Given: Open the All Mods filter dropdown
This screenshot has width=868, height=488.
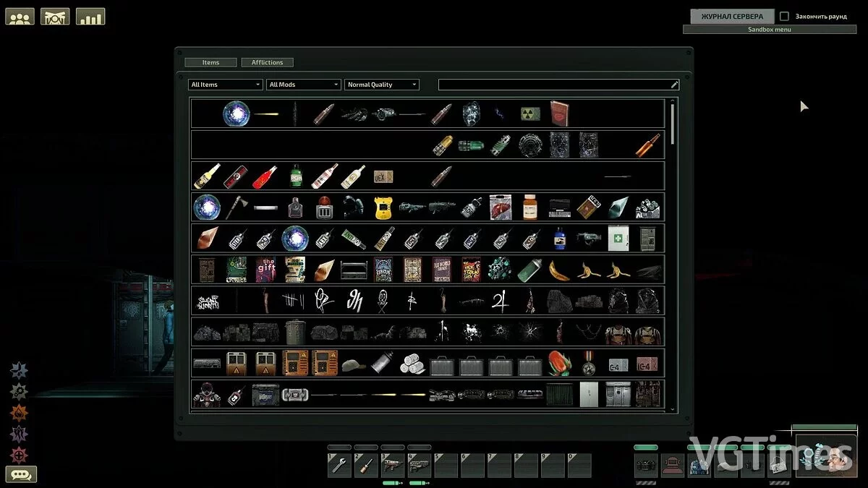Looking at the screenshot, I should tap(303, 85).
